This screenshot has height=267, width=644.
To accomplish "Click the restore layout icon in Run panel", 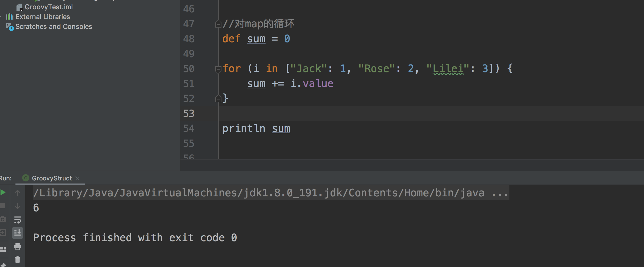I will click(x=3, y=249).
